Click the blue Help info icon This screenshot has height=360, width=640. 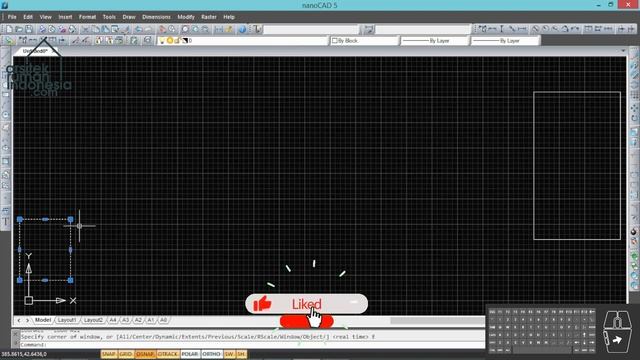[242, 29]
